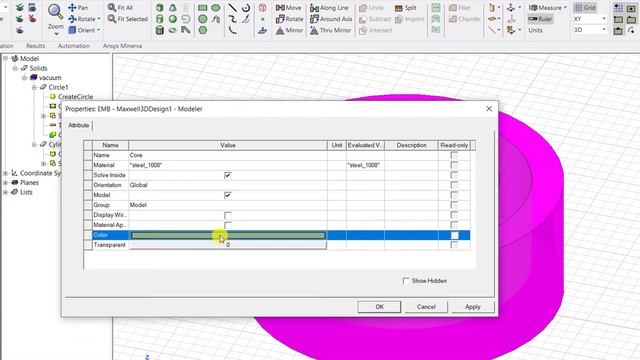
Task: Open the Attribute tab
Action: coord(78,125)
